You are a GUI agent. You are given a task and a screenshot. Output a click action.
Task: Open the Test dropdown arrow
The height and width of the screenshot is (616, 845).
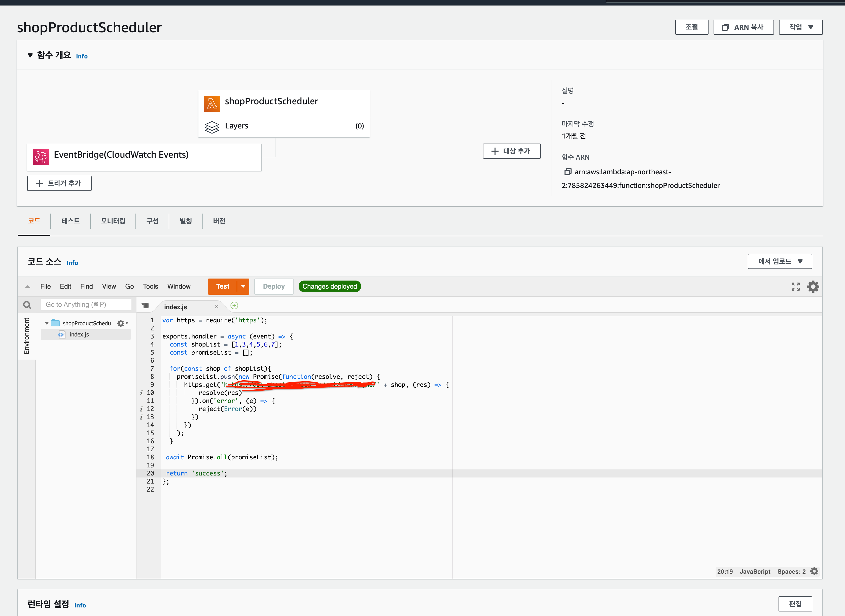click(243, 286)
